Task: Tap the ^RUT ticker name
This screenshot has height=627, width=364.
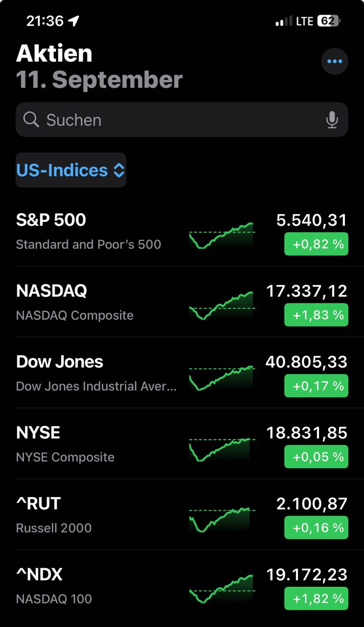Action: click(x=38, y=504)
